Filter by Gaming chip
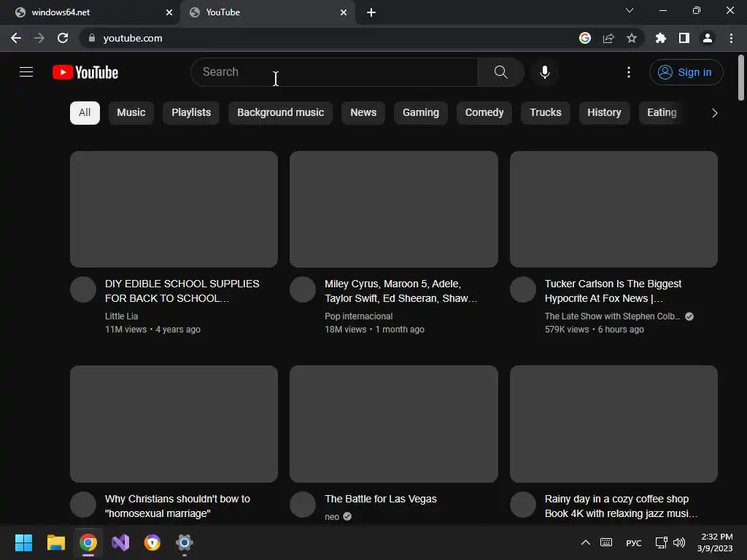Image resolution: width=747 pixels, height=560 pixels. coord(421,113)
